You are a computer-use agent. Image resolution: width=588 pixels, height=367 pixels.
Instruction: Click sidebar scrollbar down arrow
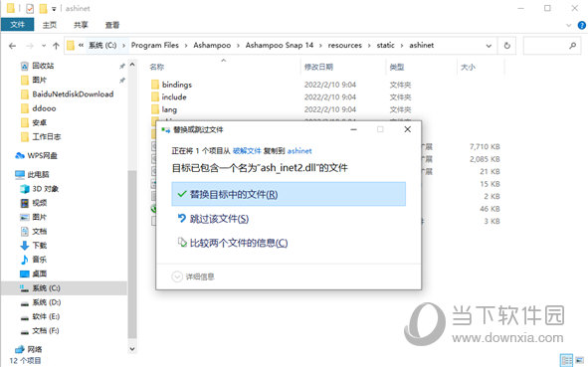(x=132, y=349)
